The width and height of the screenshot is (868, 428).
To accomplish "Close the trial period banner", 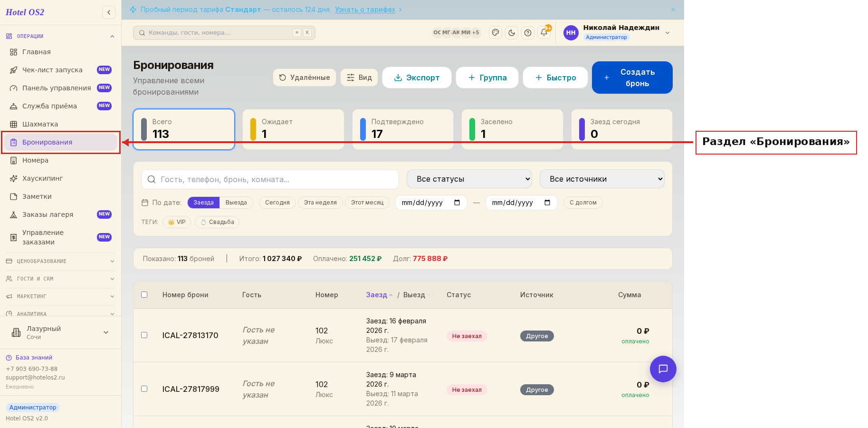I will point(673,10).
